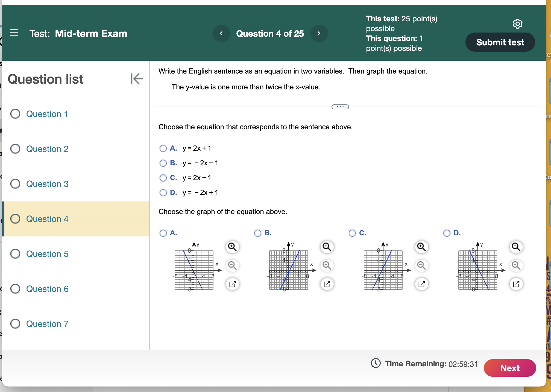This screenshot has width=551, height=392.
Task: Check the Time Remaining clock icon
Action: pos(376,364)
